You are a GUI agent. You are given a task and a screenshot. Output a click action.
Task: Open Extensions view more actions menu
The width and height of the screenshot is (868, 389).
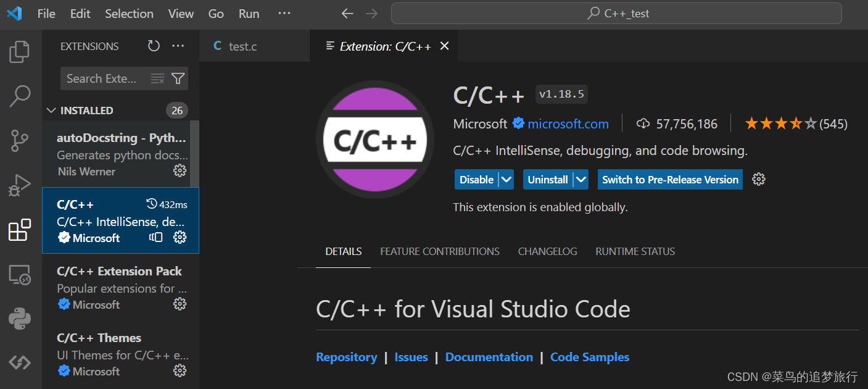click(x=178, y=46)
